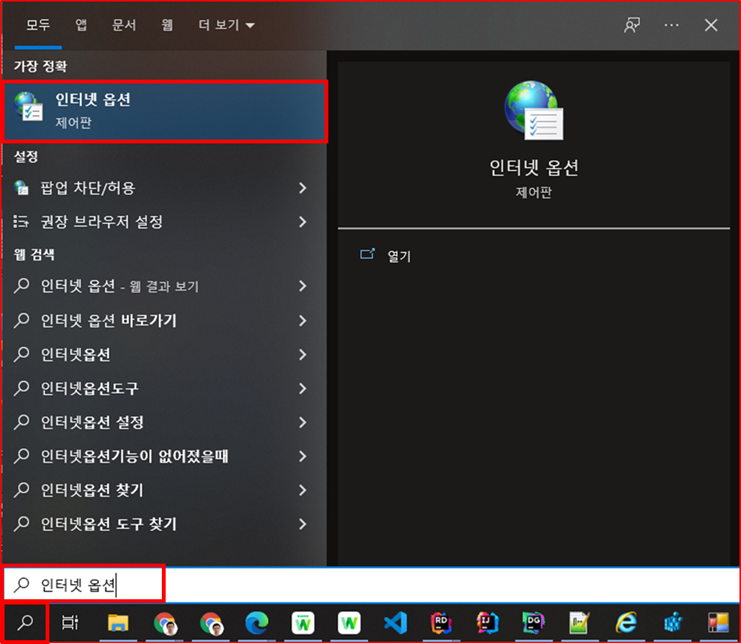741x644 pixels.
Task: Open the blue cubes app on taskbar
Action: [672, 623]
